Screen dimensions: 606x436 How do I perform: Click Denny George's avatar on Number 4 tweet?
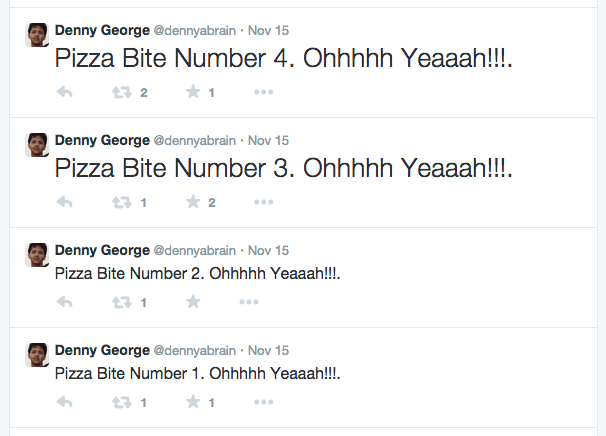(x=37, y=34)
